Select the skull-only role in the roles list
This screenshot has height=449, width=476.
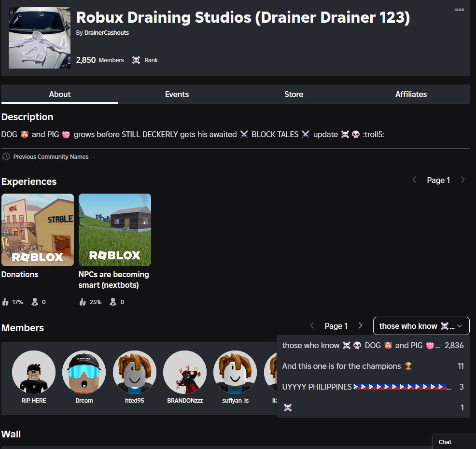coord(287,407)
